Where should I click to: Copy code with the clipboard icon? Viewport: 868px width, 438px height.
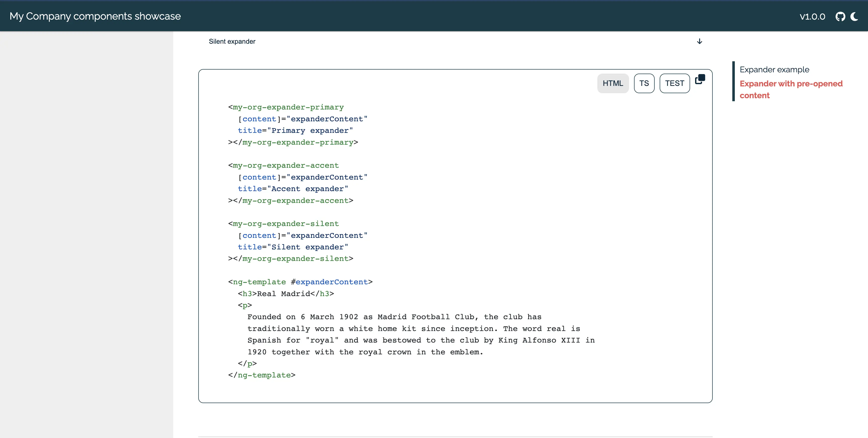(700, 79)
